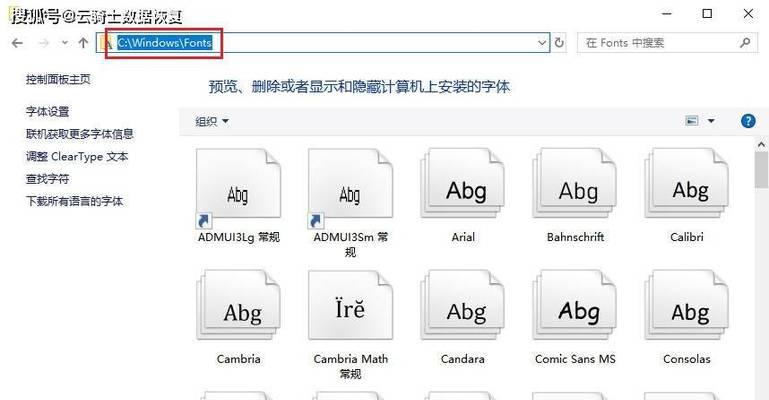This screenshot has width=769, height=400.
Task: Click the Arial font name label
Action: [x=463, y=237]
